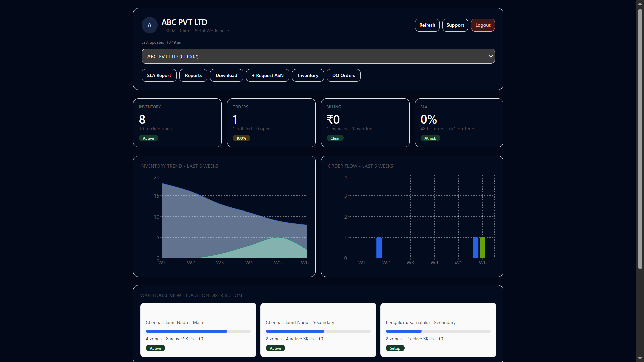Click 'CLI002 - Client Portal Workspace' subtitle
This screenshot has width=644, height=362.
195,31
